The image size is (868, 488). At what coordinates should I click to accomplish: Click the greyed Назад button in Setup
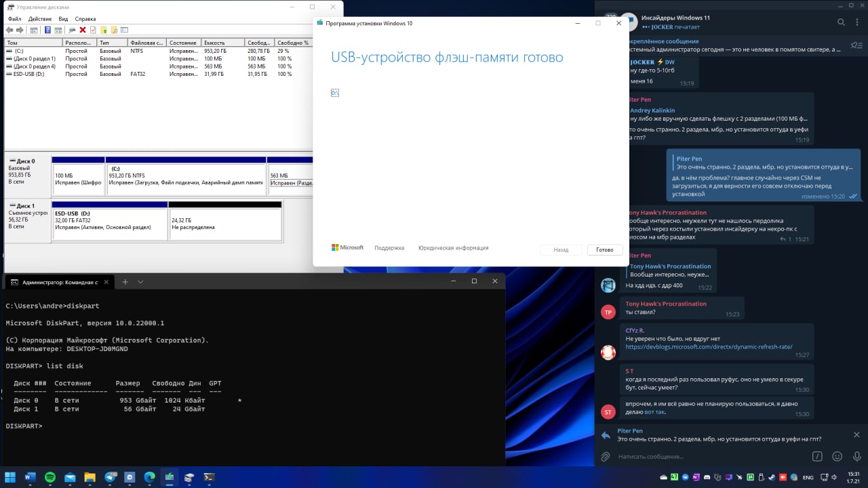(x=561, y=249)
